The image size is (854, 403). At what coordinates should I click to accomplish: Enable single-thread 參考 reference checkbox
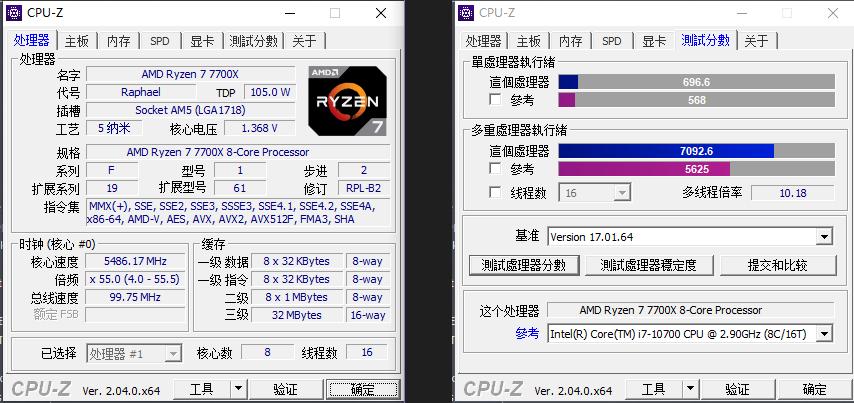pos(495,100)
